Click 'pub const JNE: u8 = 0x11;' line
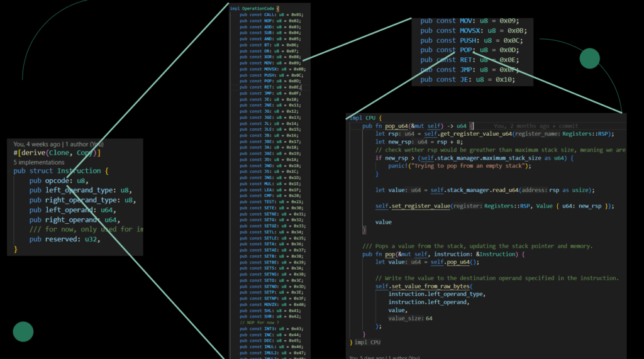The image size is (644, 359). coord(270,105)
